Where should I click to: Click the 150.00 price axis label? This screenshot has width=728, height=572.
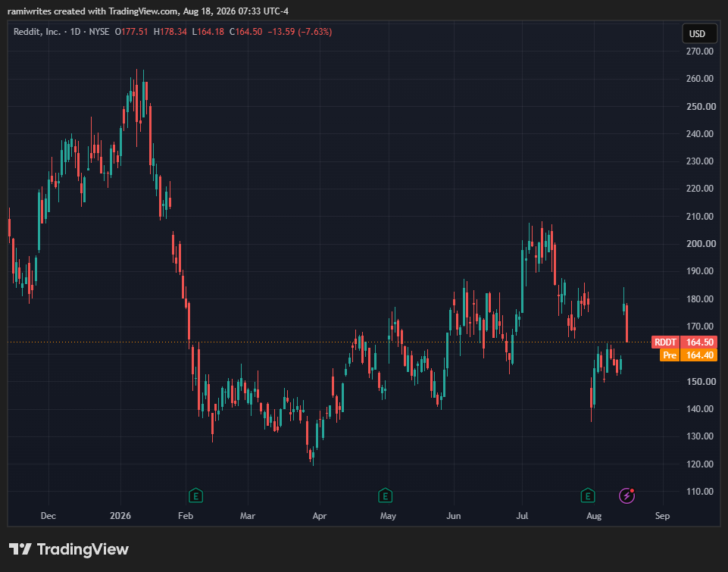(700, 382)
